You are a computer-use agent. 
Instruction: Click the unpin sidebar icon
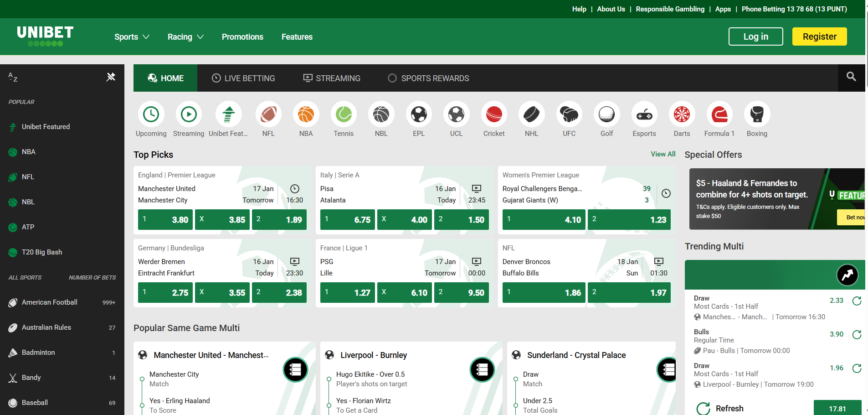(x=111, y=77)
